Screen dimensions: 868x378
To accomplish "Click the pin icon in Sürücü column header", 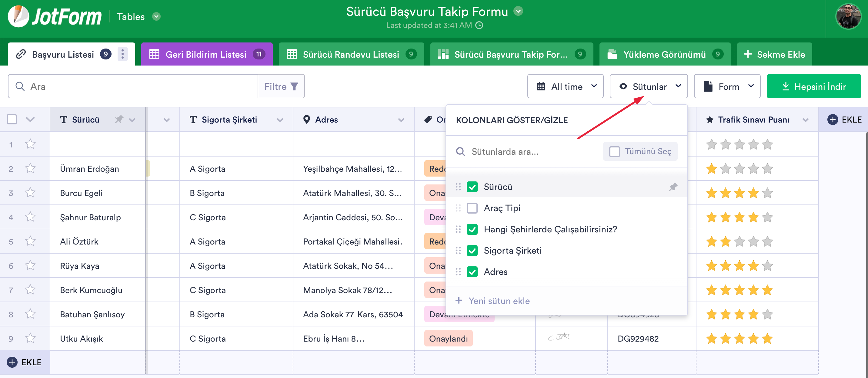I will pos(119,119).
